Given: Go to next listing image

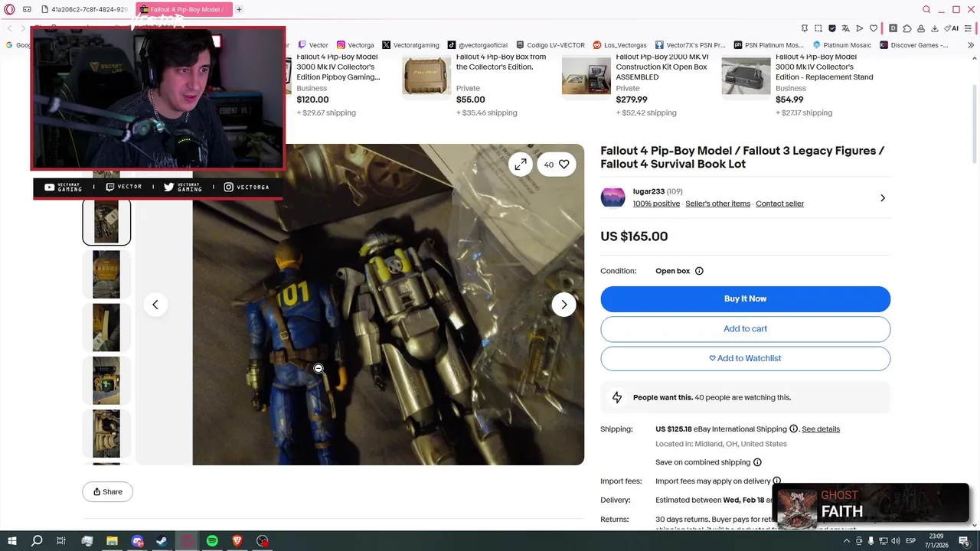Looking at the screenshot, I should pyautogui.click(x=564, y=305).
